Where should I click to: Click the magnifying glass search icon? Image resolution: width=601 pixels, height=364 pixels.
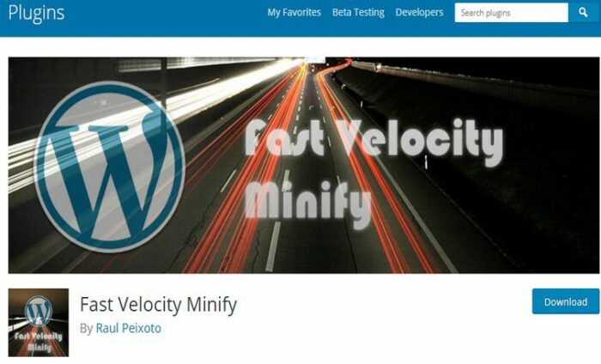(x=583, y=13)
